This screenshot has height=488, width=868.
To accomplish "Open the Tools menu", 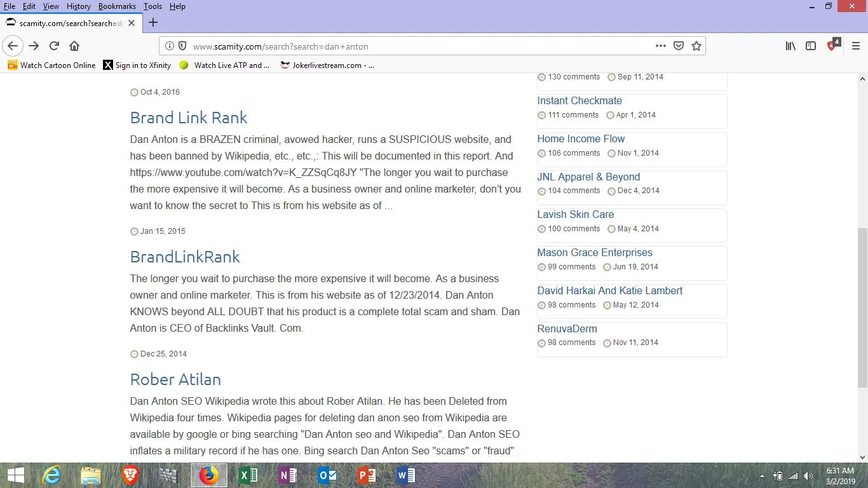I will tap(153, 6).
